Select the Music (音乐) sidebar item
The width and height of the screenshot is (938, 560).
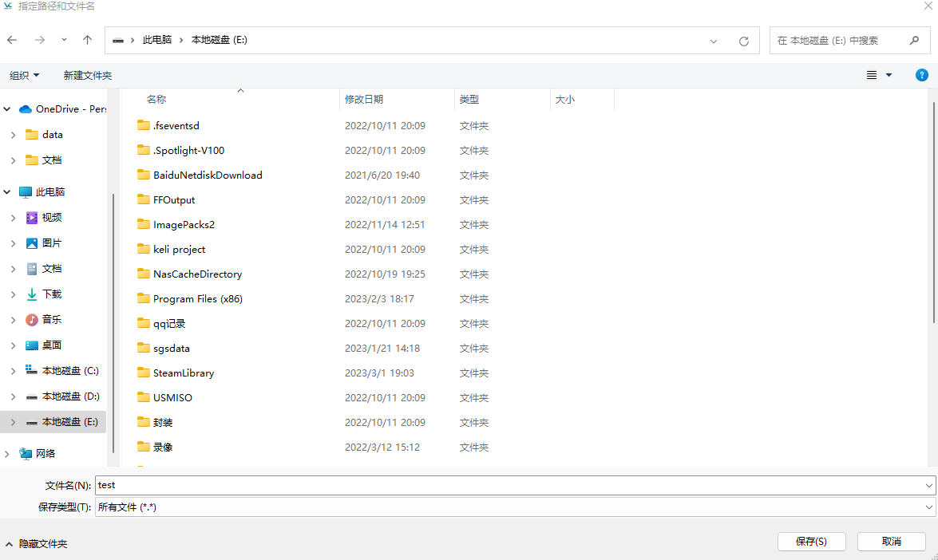51,320
